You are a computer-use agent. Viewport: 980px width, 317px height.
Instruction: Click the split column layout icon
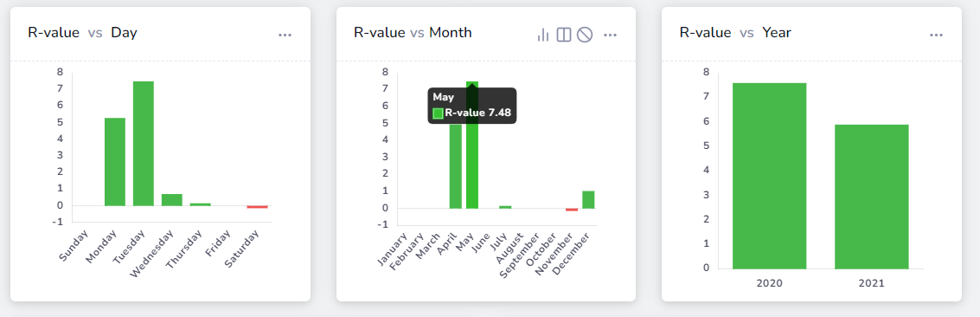pos(564,35)
